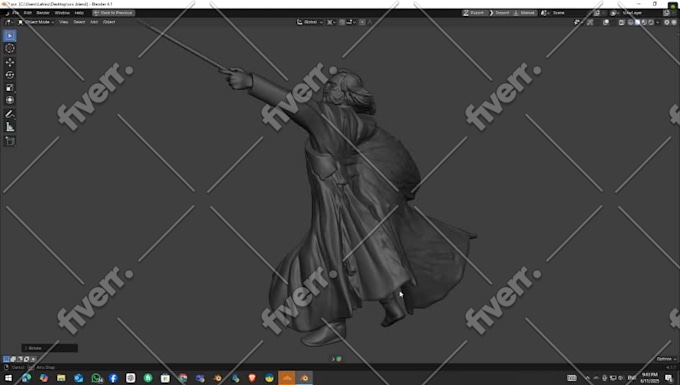Switch to material preview shading
Screen dimensions: 680x385
644,22
